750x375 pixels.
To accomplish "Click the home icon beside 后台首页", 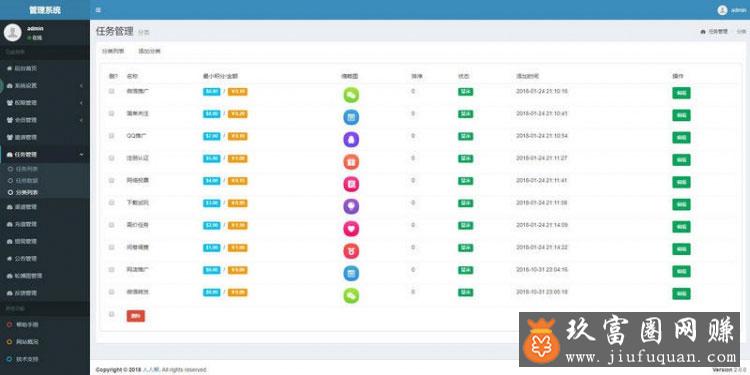I will pos(9,68).
